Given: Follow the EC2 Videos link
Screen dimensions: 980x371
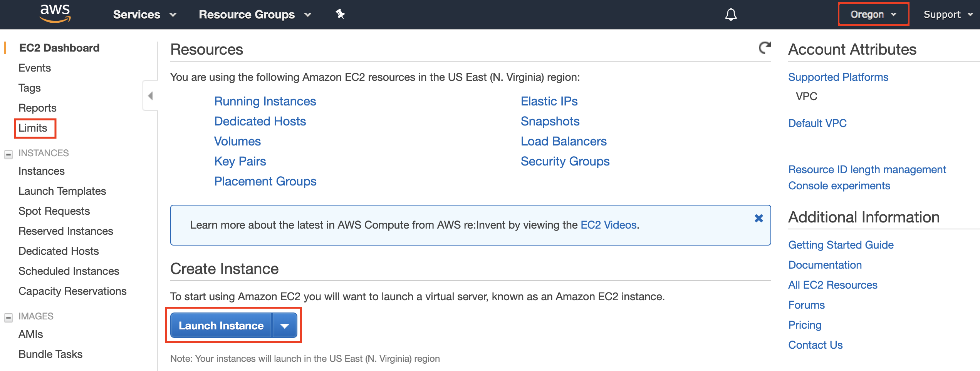Looking at the screenshot, I should (608, 225).
